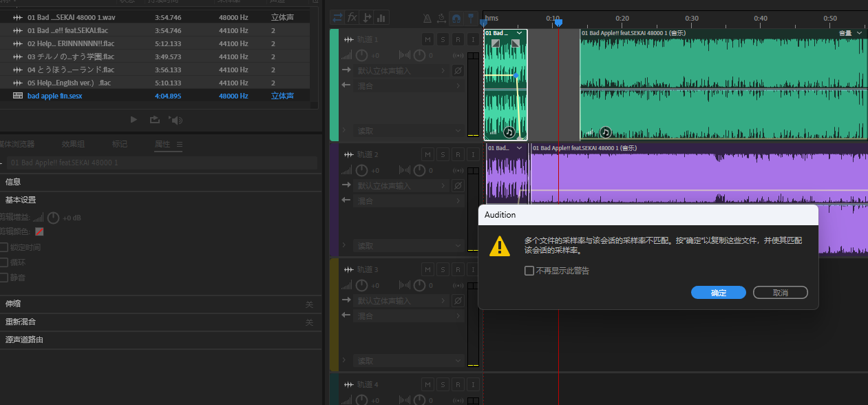The width and height of the screenshot is (868, 405).
Task: Switch to the 标记 tab
Action: 120,144
